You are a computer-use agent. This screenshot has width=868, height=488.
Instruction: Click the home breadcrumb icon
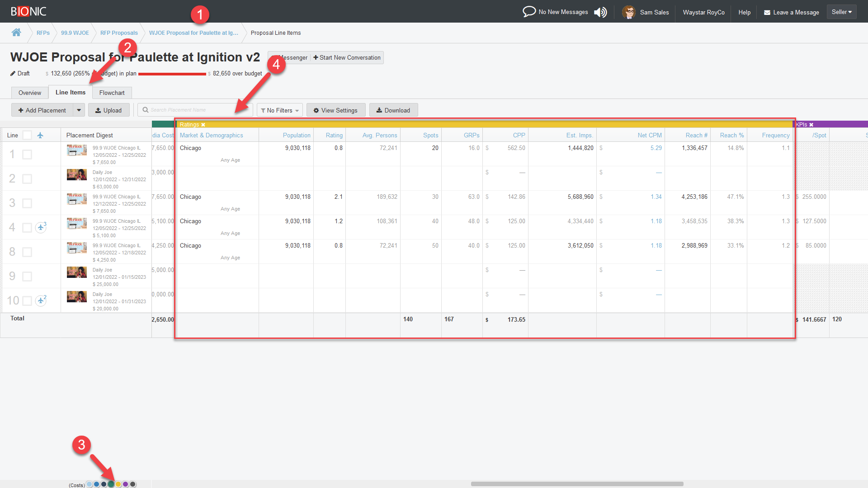[16, 33]
